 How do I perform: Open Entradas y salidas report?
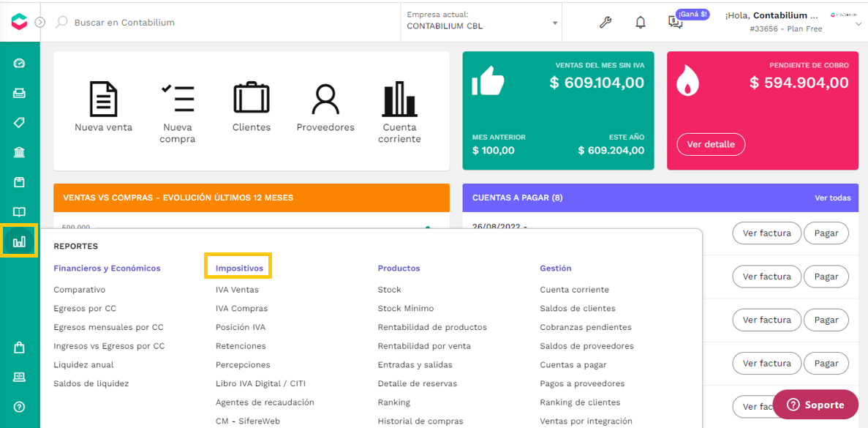(415, 365)
